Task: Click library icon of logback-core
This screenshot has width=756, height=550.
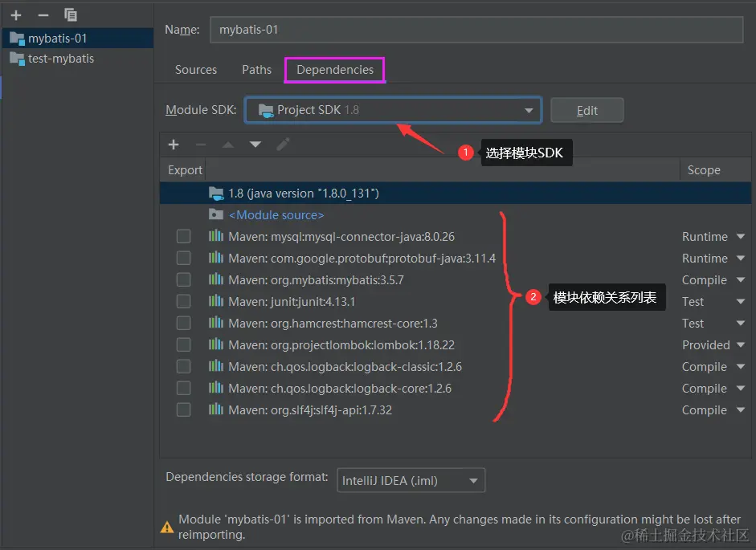Action: coord(216,388)
